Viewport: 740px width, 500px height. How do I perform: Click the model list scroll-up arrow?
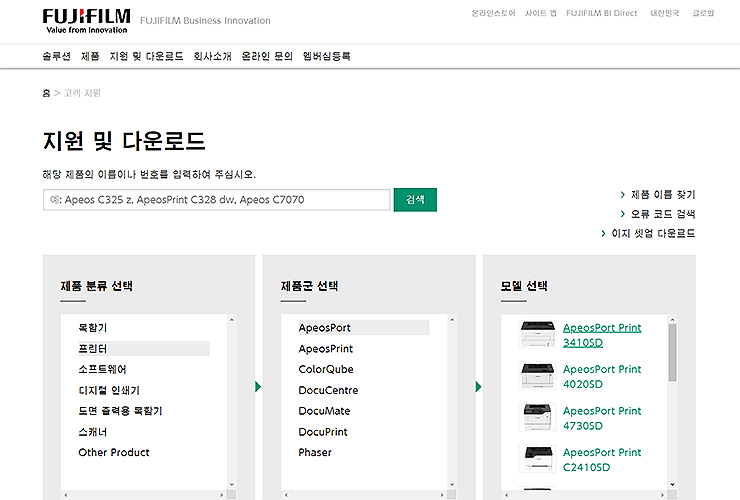(673, 320)
